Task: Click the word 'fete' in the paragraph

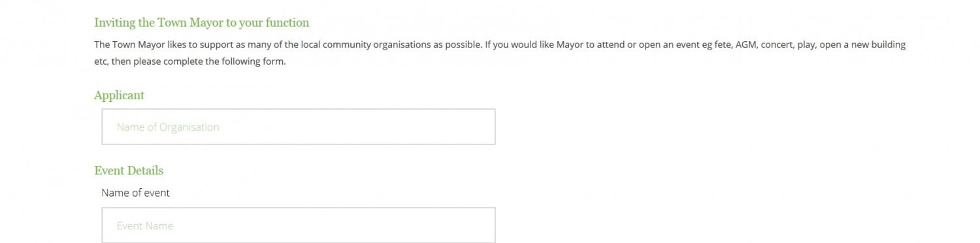Action: (x=721, y=45)
